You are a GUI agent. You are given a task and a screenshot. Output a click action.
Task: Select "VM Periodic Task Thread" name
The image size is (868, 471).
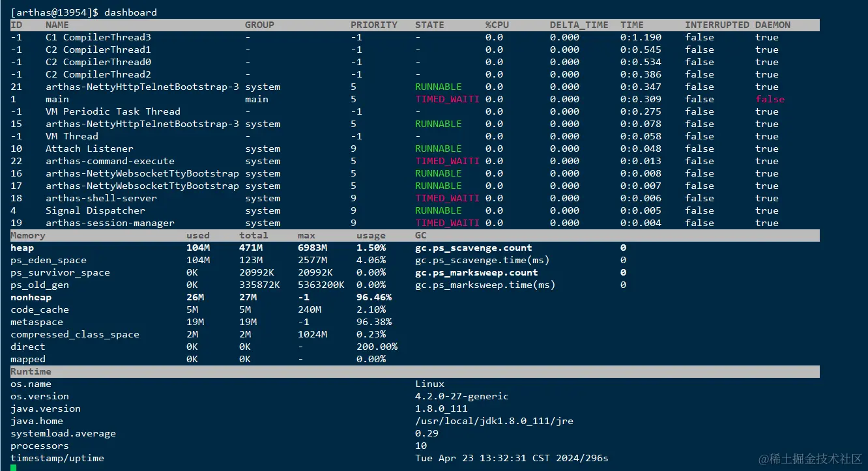tap(113, 111)
